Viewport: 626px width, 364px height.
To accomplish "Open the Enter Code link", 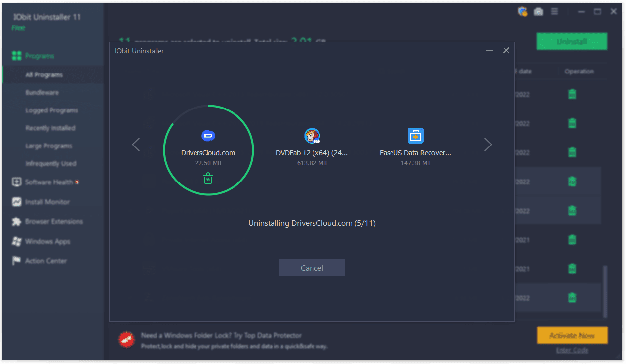I will click(x=572, y=350).
